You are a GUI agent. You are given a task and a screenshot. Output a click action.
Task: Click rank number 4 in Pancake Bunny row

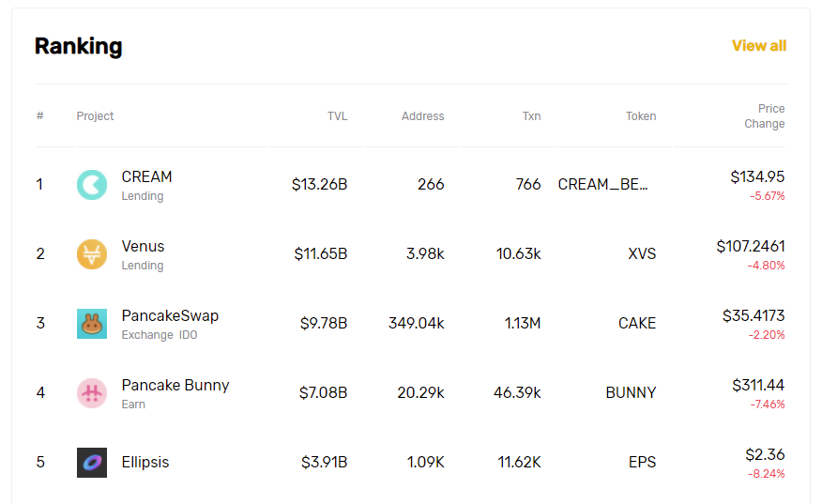coord(40,393)
